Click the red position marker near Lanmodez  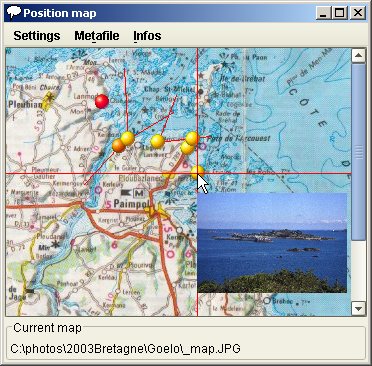coord(102,101)
